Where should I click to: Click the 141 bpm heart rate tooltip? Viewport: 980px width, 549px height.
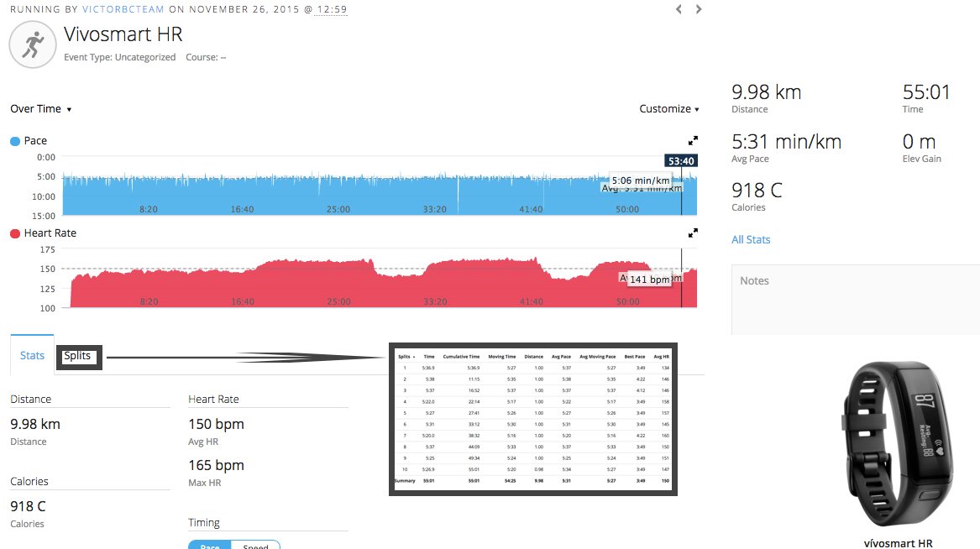coord(650,280)
